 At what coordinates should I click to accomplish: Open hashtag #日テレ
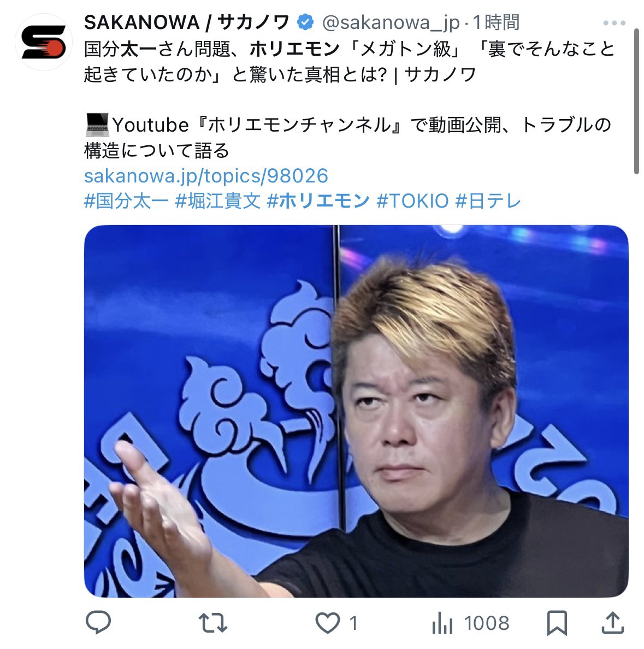(488, 201)
